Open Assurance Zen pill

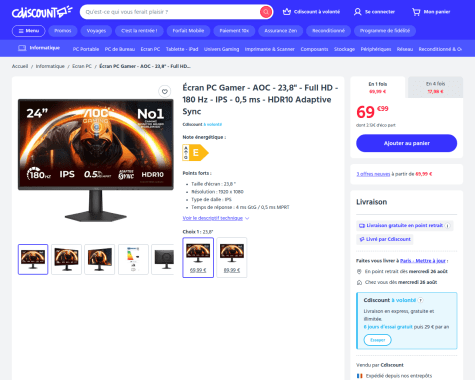(281, 31)
